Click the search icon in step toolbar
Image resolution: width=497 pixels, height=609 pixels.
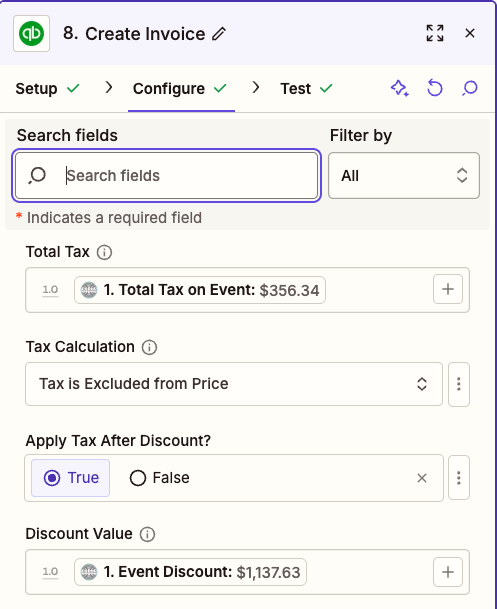pos(470,88)
